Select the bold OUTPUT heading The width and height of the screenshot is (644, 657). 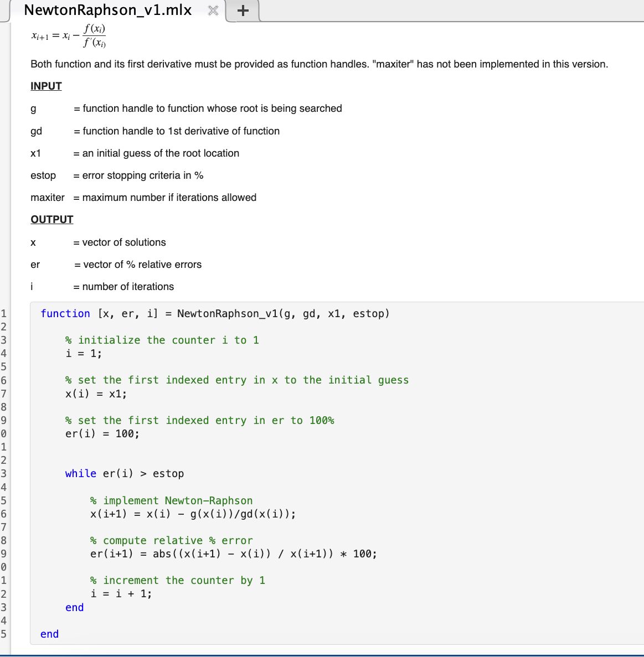pyautogui.click(x=51, y=219)
